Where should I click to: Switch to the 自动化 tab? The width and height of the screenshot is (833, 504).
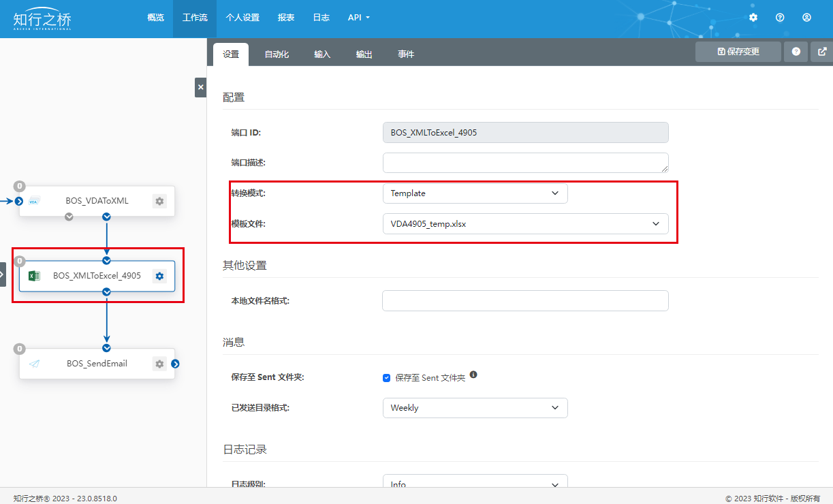pos(277,54)
